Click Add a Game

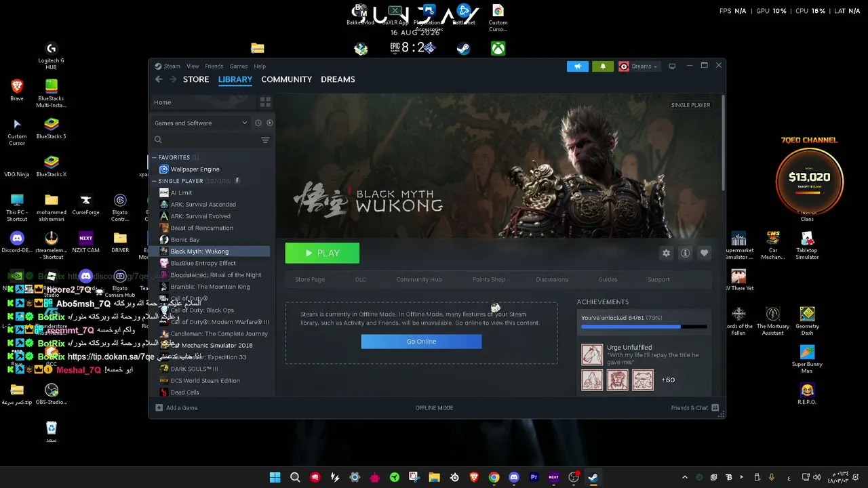click(x=176, y=408)
